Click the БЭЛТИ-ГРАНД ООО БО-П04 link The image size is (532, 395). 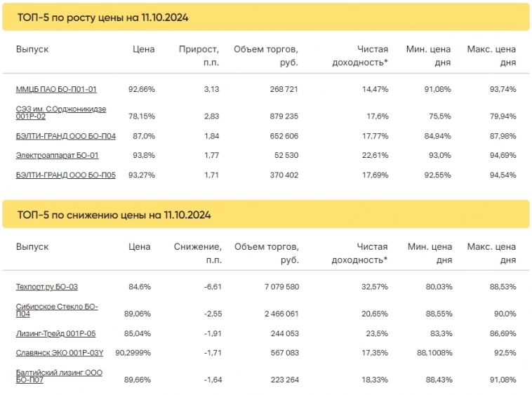(65, 136)
